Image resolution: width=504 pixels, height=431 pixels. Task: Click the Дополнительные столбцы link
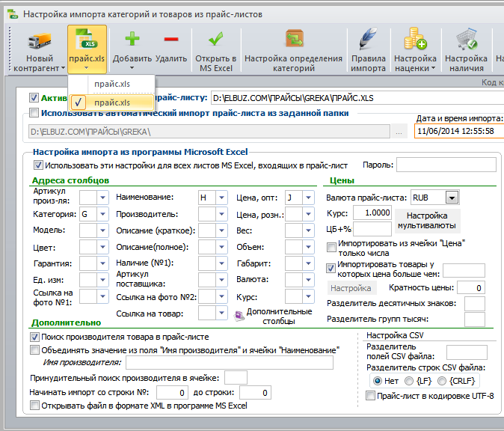coord(279,317)
